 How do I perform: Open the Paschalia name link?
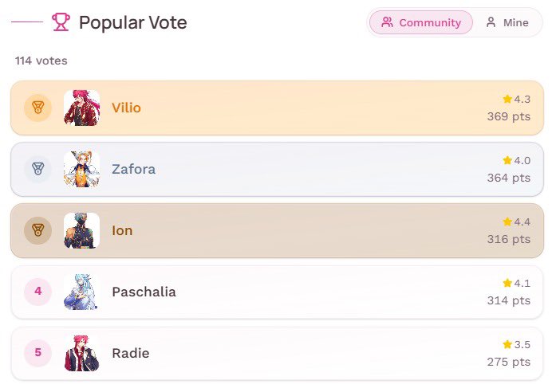(144, 292)
